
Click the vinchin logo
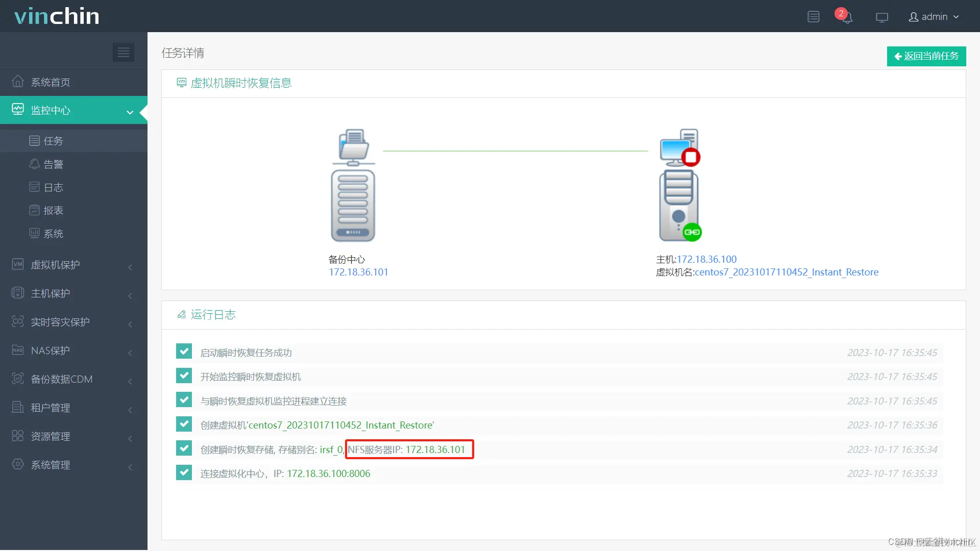(57, 16)
